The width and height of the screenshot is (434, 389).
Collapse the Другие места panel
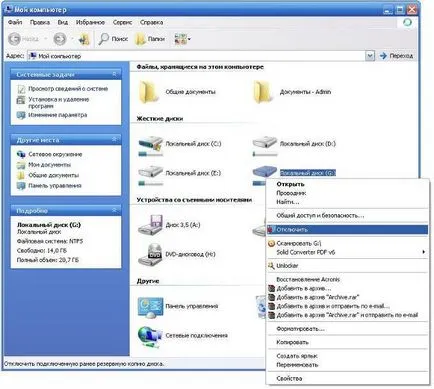tap(114, 139)
